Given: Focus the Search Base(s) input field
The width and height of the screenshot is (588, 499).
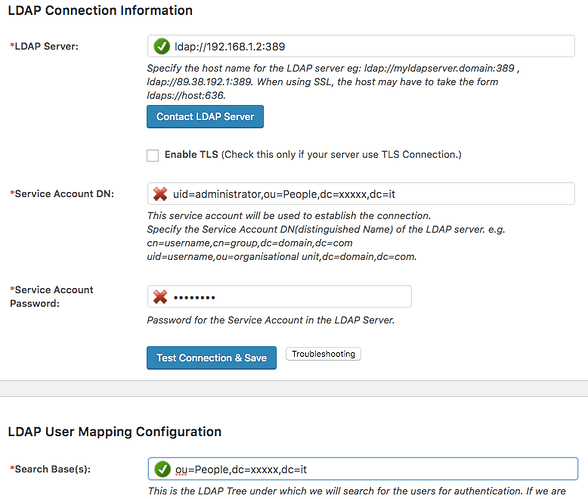Looking at the screenshot, I should [x=363, y=469].
